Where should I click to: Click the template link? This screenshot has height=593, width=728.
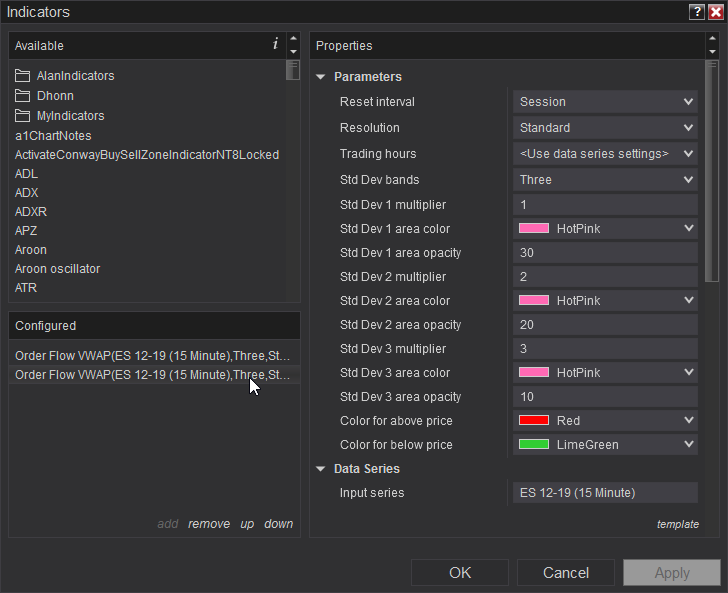[x=677, y=524]
